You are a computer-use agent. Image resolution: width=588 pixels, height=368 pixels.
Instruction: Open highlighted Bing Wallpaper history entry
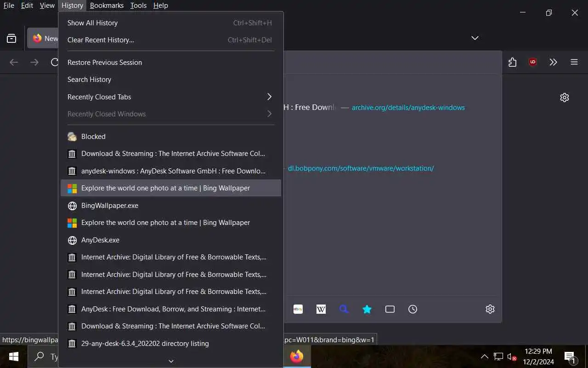171,188
